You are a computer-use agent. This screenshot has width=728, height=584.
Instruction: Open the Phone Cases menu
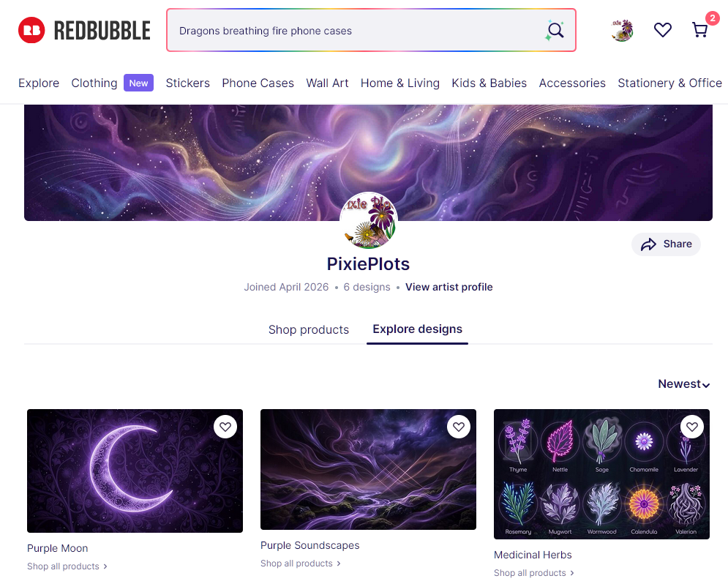point(258,83)
